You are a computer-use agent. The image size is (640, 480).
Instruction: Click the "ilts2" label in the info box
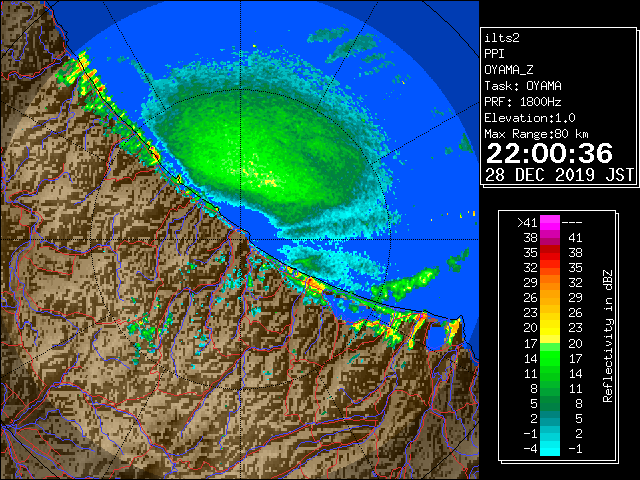(x=502, y=38)
